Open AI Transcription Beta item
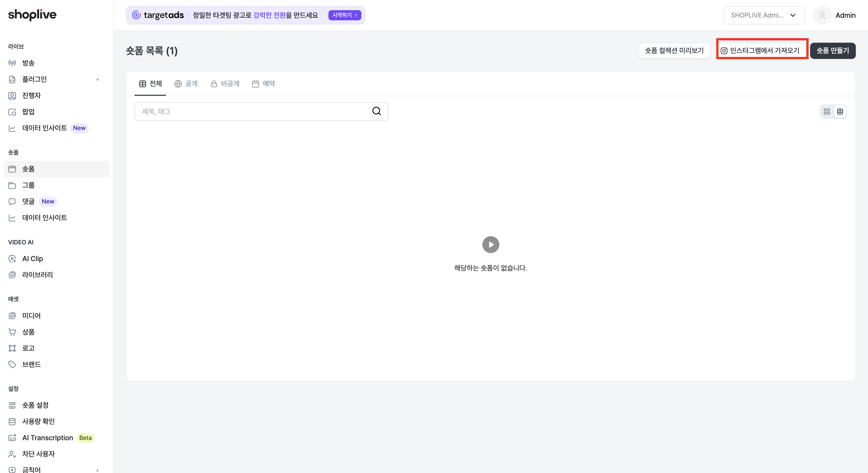The width and height of the screenshot is (868, 473). coord(56,438)
